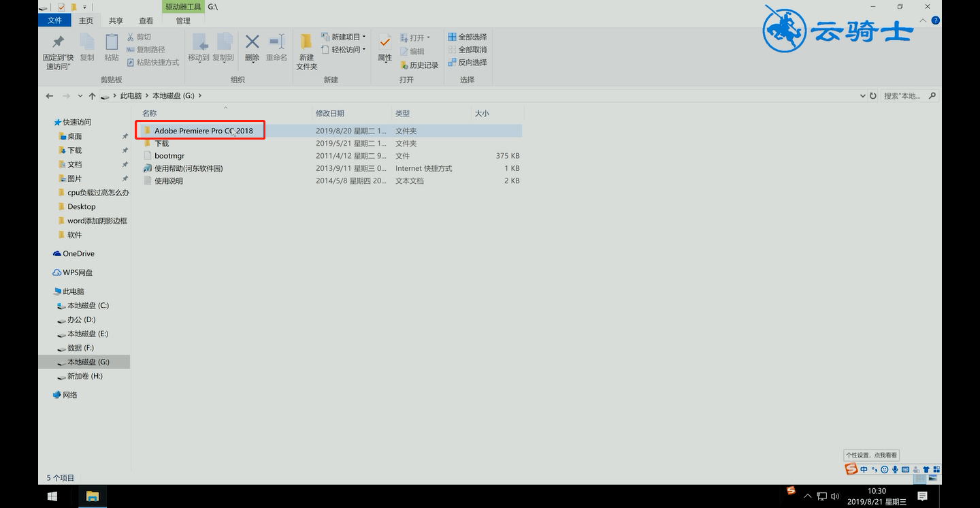This screenshot has height=508, width=980.
Task: Sort by Date modified (修改日期) header
Action: pos(330,113)
